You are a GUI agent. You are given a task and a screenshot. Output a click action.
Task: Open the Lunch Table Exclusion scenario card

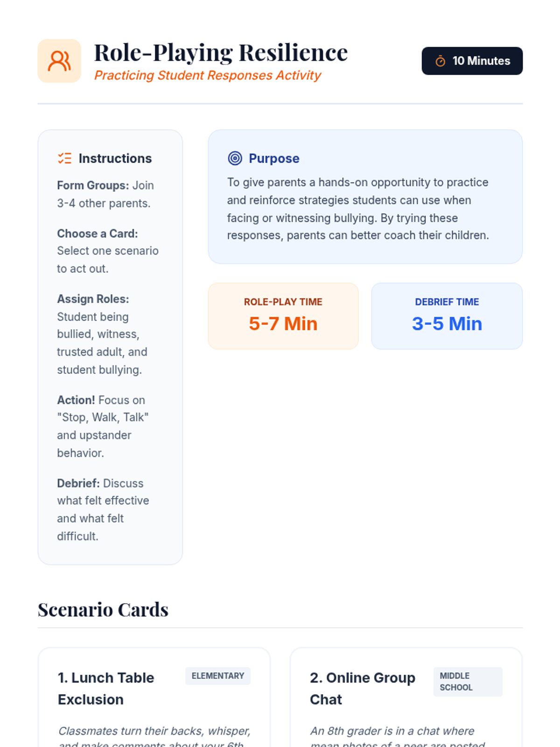[x=154, y=698]
